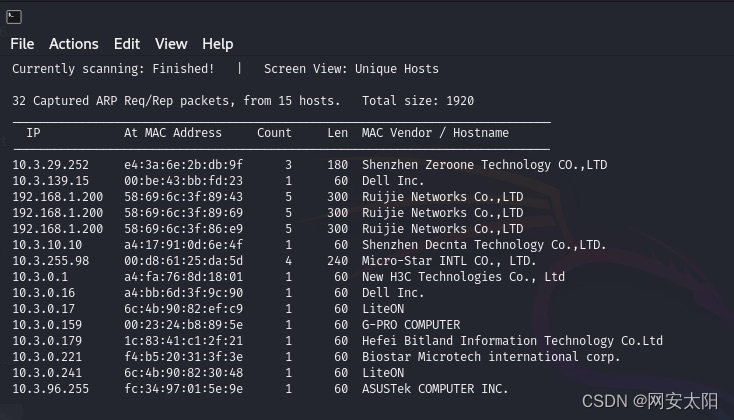The width and height of the screenshot is (734, 420).
Task: Select MAC address 58:69:6c:3f:86:e9
Action: click(x=184, y=228)
